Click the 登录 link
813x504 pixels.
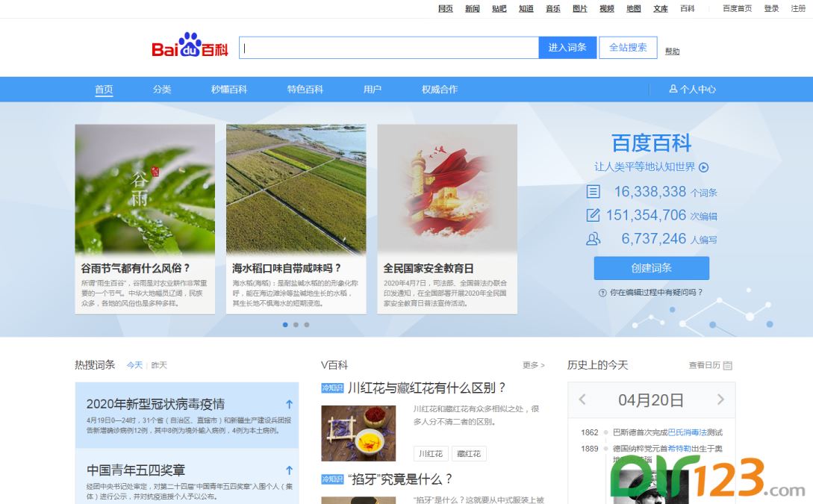771,8
